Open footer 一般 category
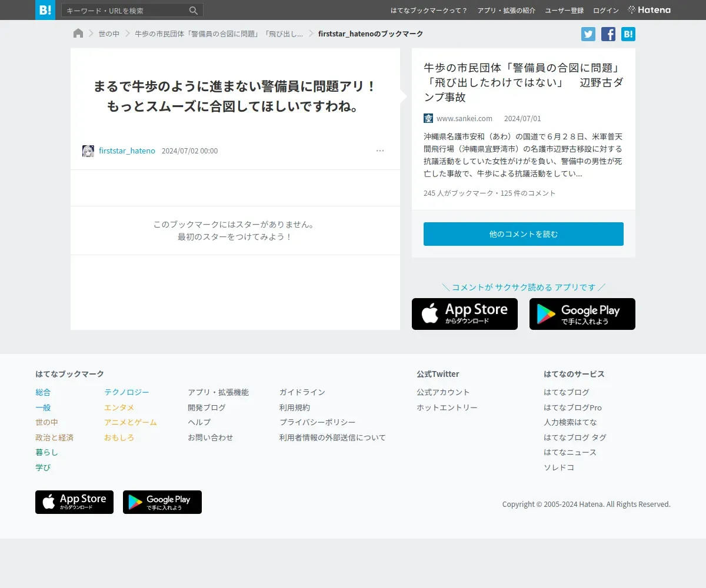Viewport: 706px width, 588px height. 43,407
